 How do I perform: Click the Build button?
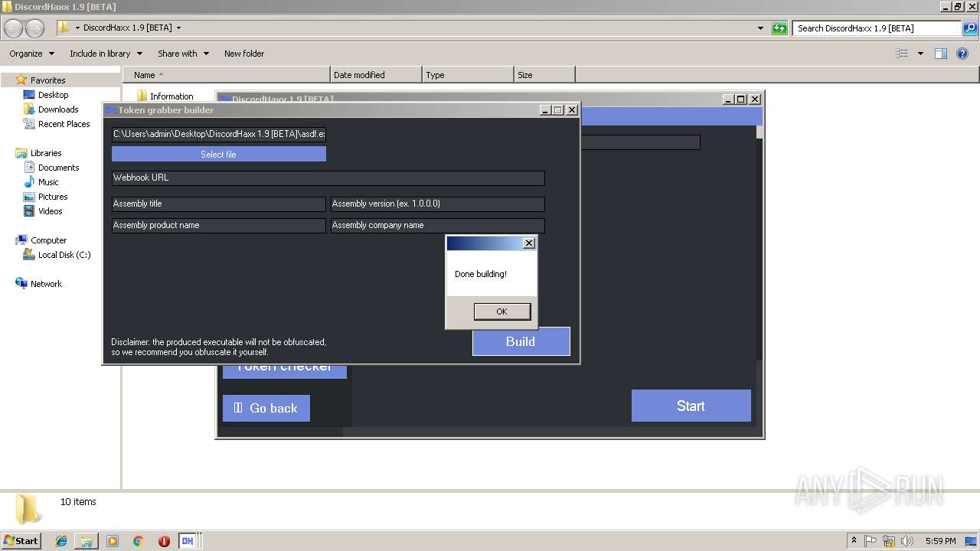521,341
